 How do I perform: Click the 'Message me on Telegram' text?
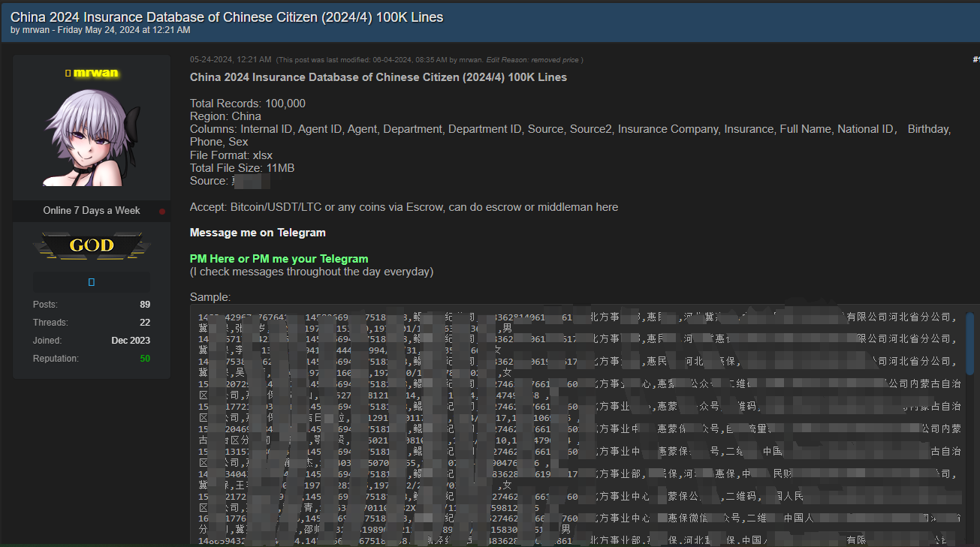(258, 233)
